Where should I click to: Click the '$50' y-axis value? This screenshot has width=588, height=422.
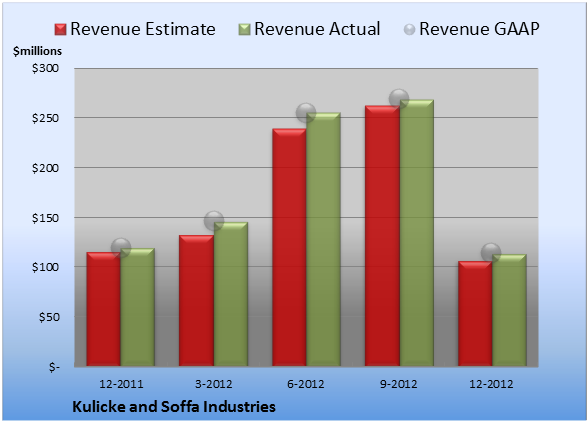(x=49, y=317)
